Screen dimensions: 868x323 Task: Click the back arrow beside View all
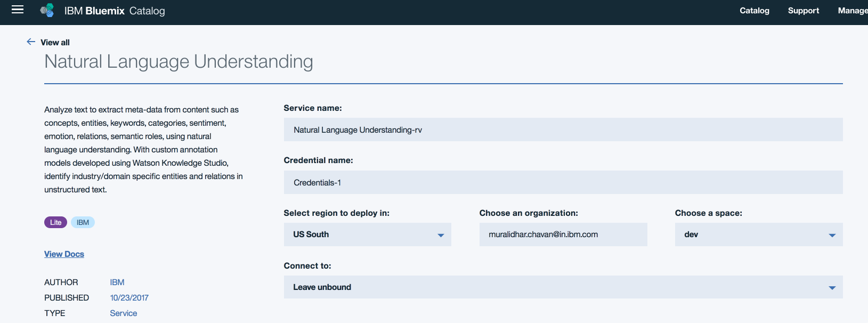point(31,42)
